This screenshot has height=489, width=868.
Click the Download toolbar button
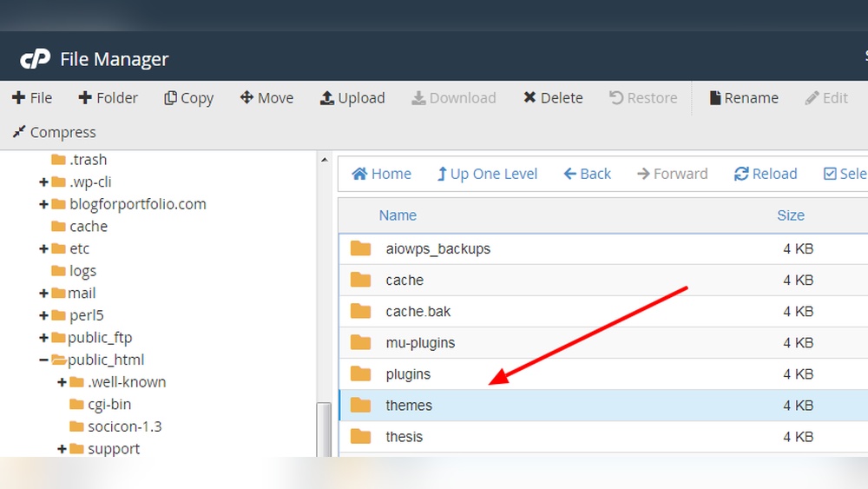(x=454, y=98)
